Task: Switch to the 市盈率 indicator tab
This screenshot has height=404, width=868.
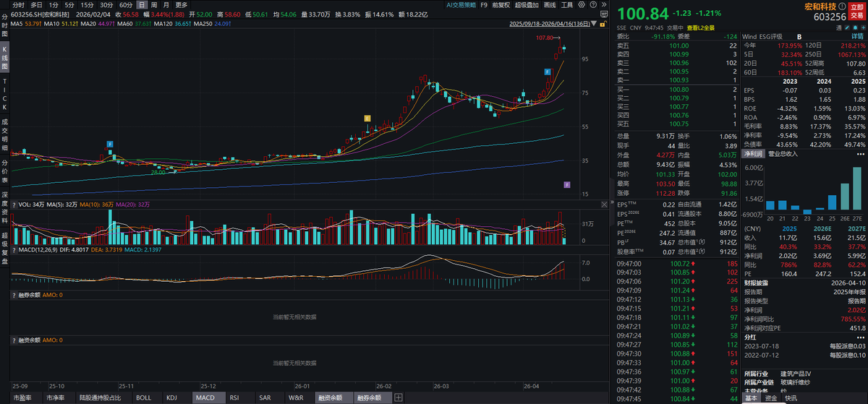Action: [x=23, y=397]
